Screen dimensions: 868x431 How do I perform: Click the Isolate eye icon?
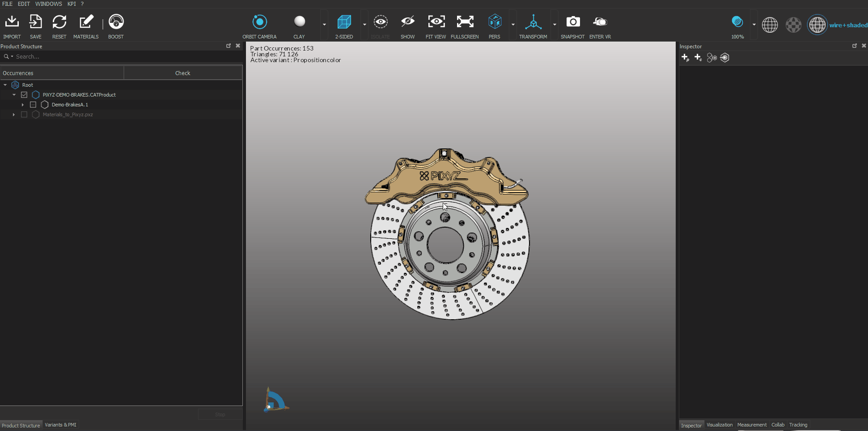tap(381, 22)
